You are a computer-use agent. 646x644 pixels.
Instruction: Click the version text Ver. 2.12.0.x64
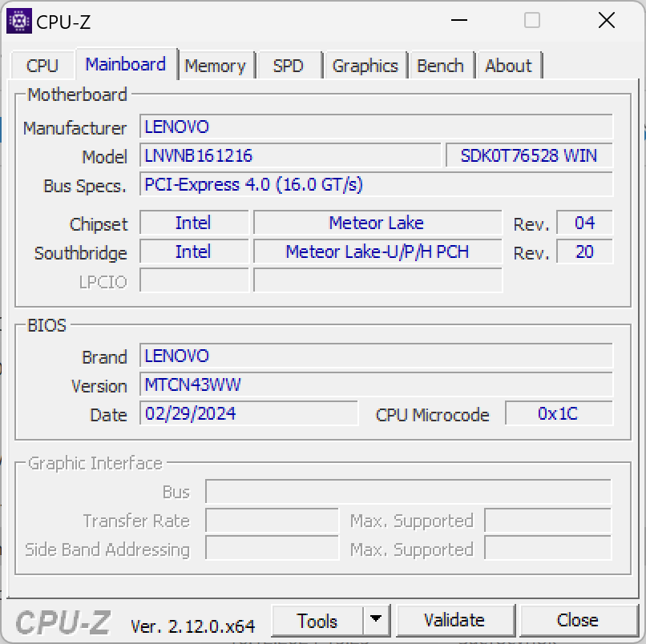click(193, 626)
